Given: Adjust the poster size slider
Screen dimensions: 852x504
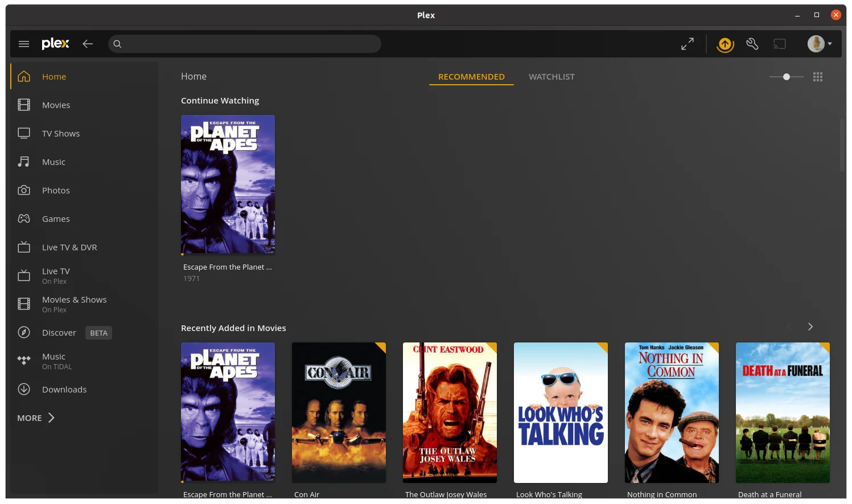Looking at the screenshot, I should click(x=787, y=77).
